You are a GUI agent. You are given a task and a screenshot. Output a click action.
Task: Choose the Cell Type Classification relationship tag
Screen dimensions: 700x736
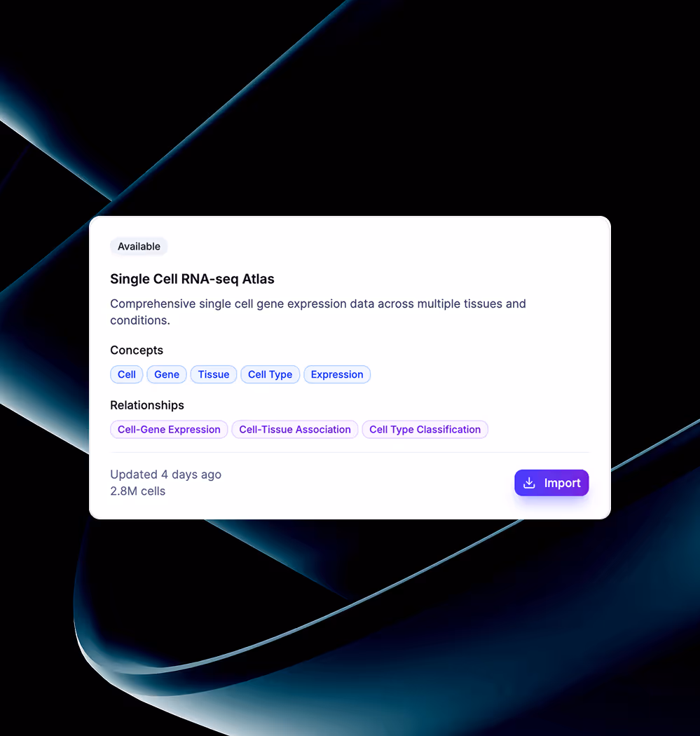tap(425, 430)
